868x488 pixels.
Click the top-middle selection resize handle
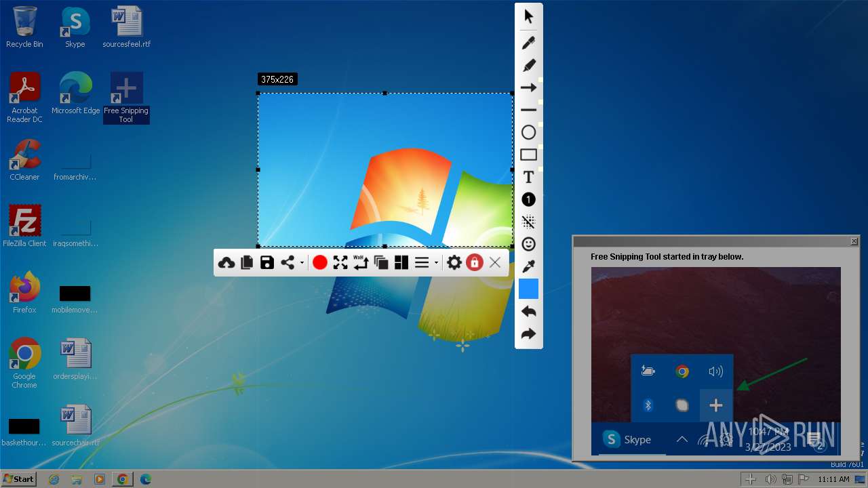click(385, 94)
